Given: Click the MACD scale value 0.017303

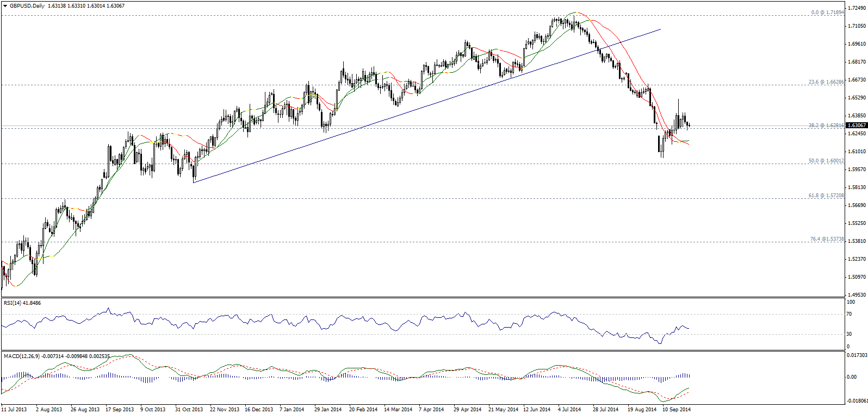Looking at the screenshot, I should coord(857,355).
